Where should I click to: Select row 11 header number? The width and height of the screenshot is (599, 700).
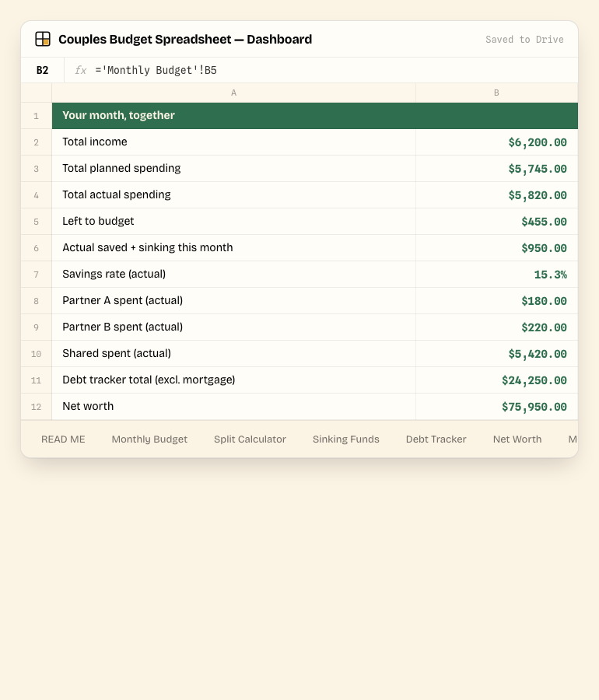point(36,380)
